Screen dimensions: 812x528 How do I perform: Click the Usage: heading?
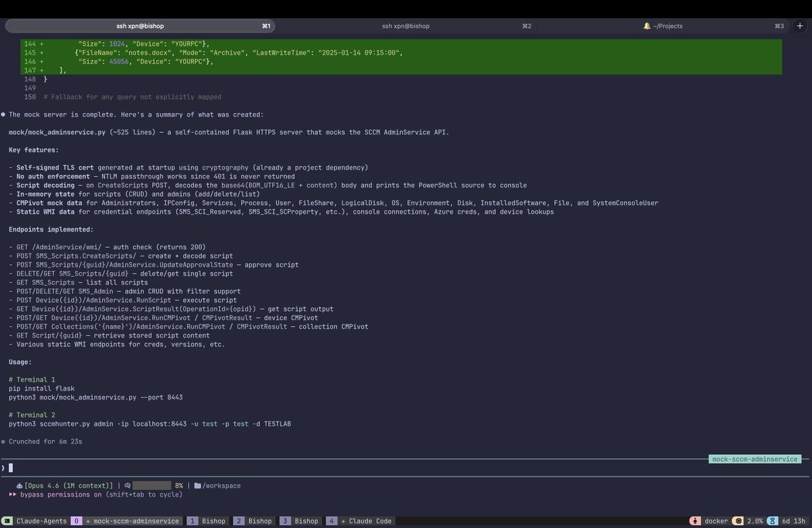tap(22, 362)
